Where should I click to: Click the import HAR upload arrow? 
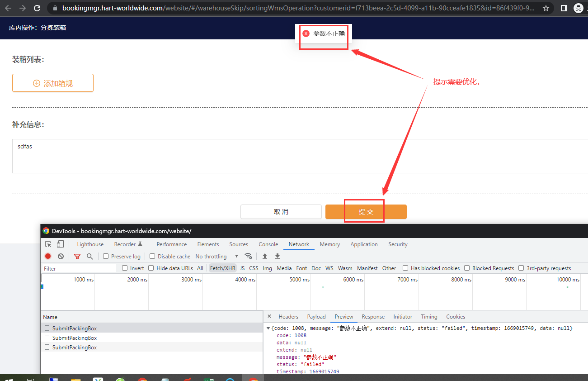pyautogui.click(x=265, y=256)
